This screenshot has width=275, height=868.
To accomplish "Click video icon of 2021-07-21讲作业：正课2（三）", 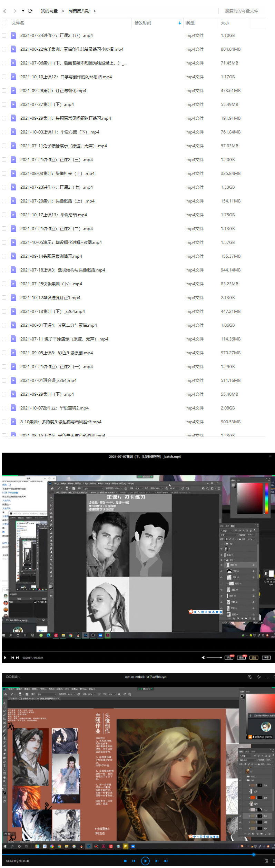I will (13, 159).
